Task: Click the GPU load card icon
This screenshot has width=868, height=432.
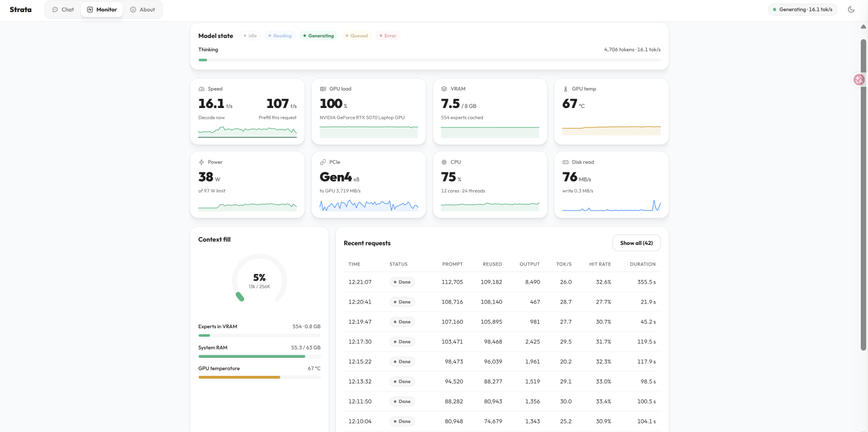Action: (x=323, y=89)
